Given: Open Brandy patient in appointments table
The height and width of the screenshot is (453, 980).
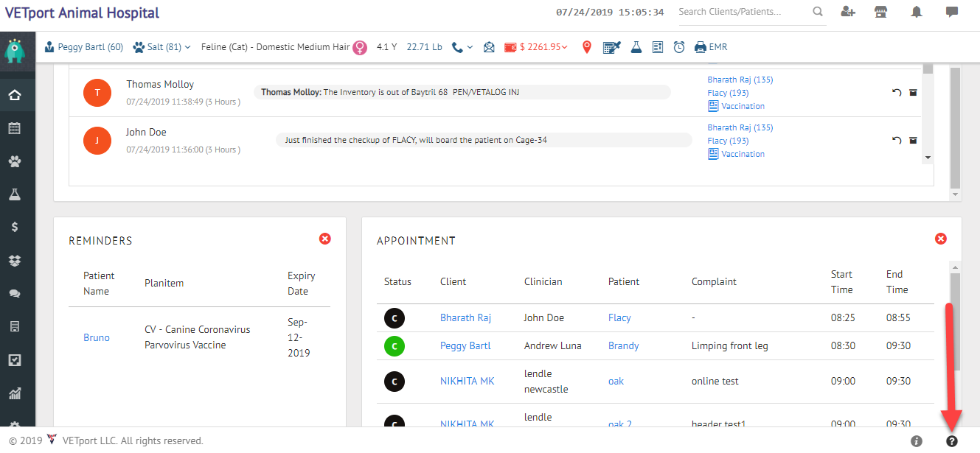Looking at the screenshot, I should tap(623, 345).
